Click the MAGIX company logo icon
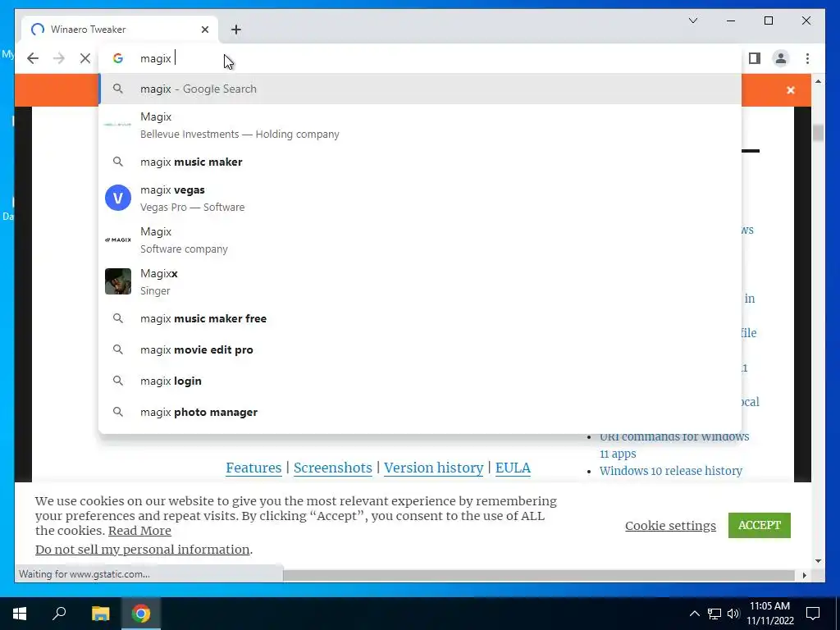 (118, 240)
